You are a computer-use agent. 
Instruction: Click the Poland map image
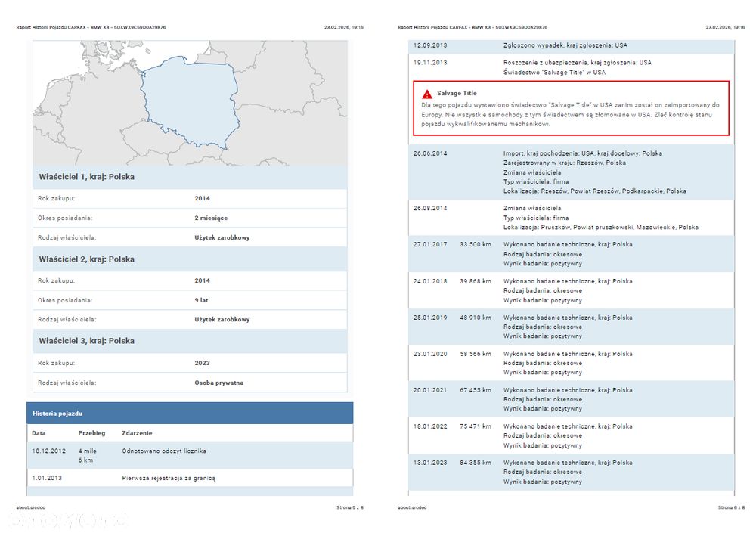(190, 103)
